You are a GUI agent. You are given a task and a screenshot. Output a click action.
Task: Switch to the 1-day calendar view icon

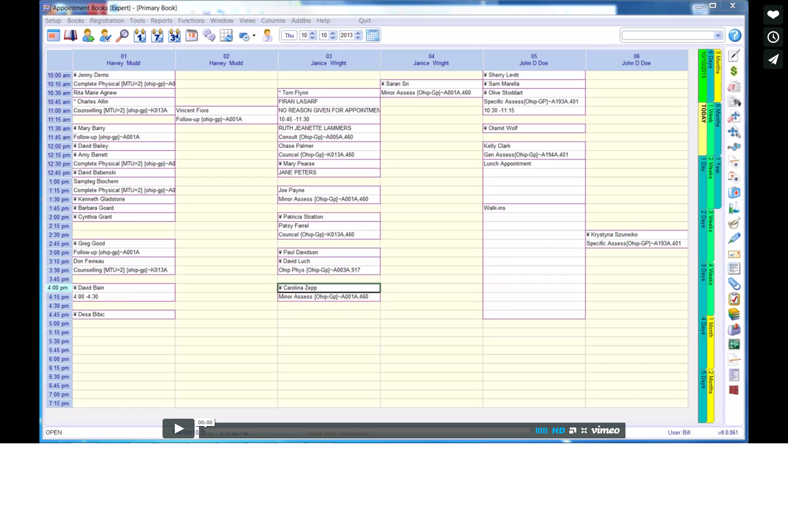(x=140, y=35)
